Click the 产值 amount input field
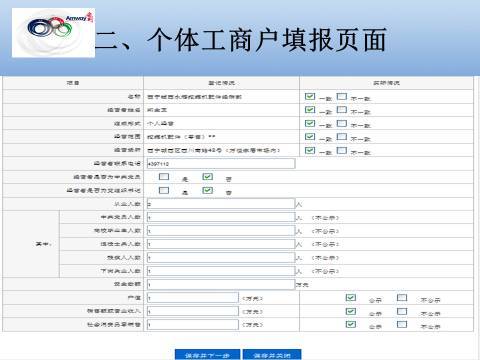The width and height of the screenshot is (480, 360). pyautogui.click(x=193, y=298)
